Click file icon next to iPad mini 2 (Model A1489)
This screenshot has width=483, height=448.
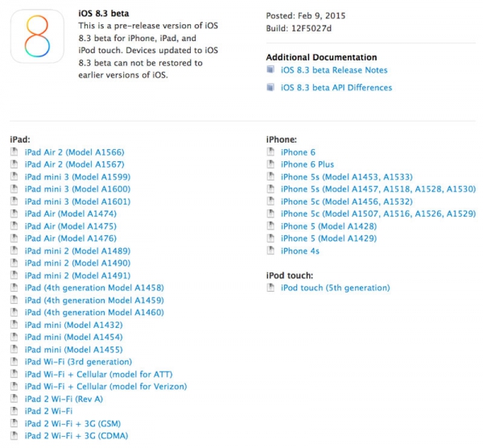14,251
